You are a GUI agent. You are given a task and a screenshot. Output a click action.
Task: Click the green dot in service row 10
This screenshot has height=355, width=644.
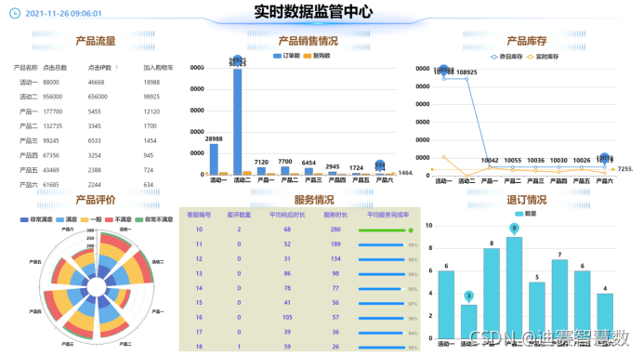pos(411,230)
